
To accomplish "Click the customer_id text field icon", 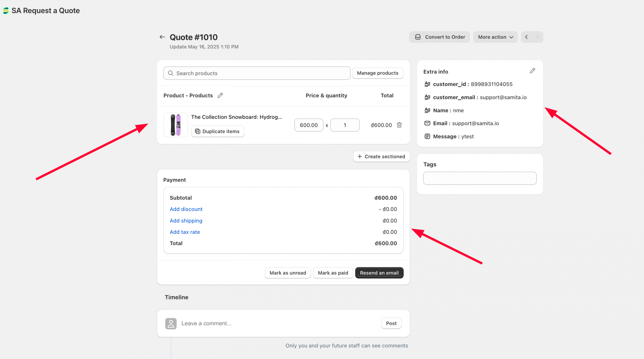I will 427,84.
